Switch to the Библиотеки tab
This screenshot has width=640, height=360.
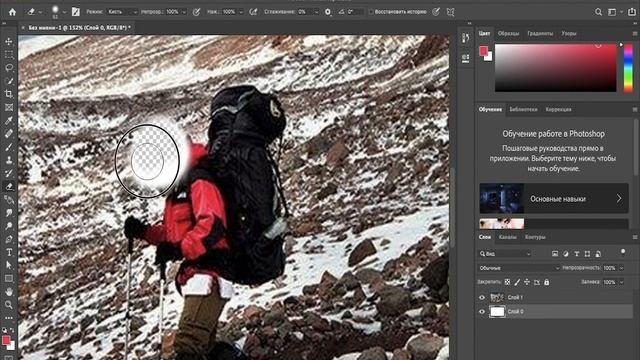524,109
